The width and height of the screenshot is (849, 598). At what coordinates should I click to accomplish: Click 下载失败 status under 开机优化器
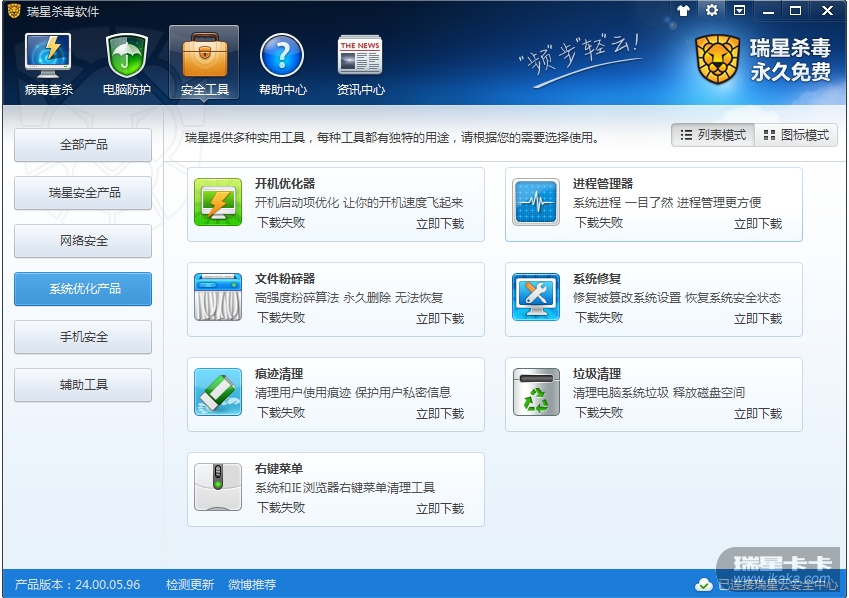(x=281, y=223)
